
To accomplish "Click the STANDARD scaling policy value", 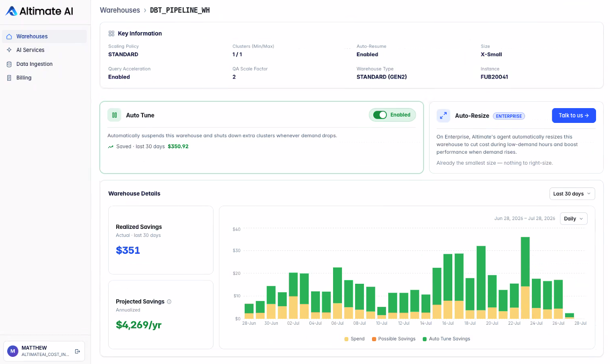I will (x=123, y=54).
